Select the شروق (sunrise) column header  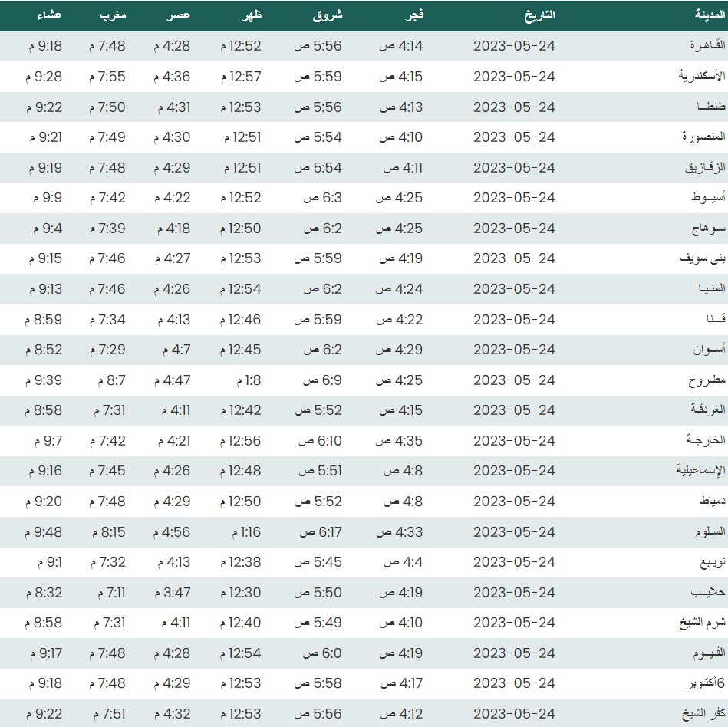point(328,15)
